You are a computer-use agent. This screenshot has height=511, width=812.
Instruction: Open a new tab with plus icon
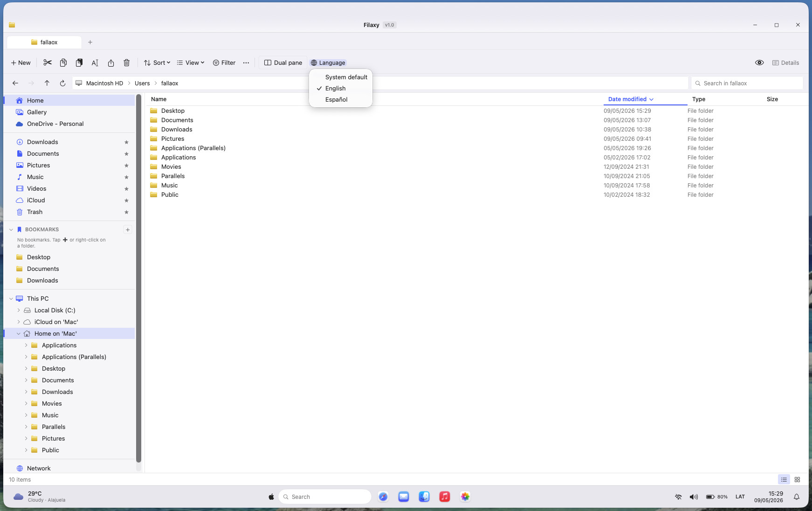90,42
